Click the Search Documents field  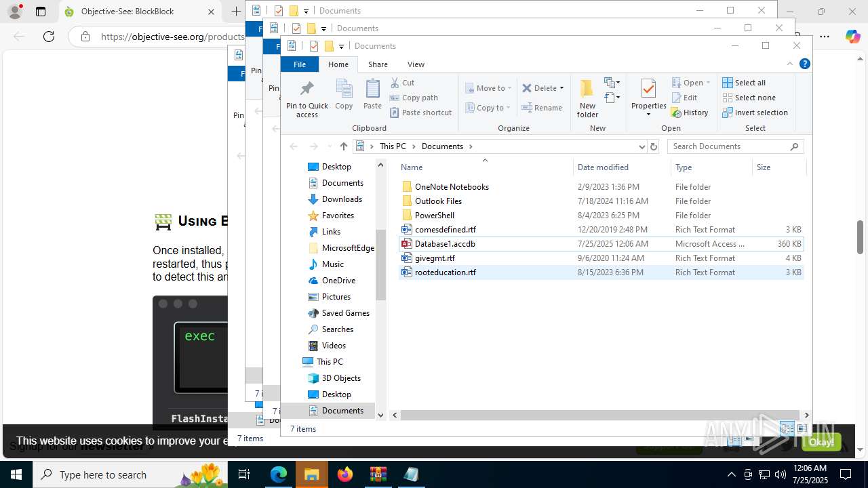[x=736, y=146]
